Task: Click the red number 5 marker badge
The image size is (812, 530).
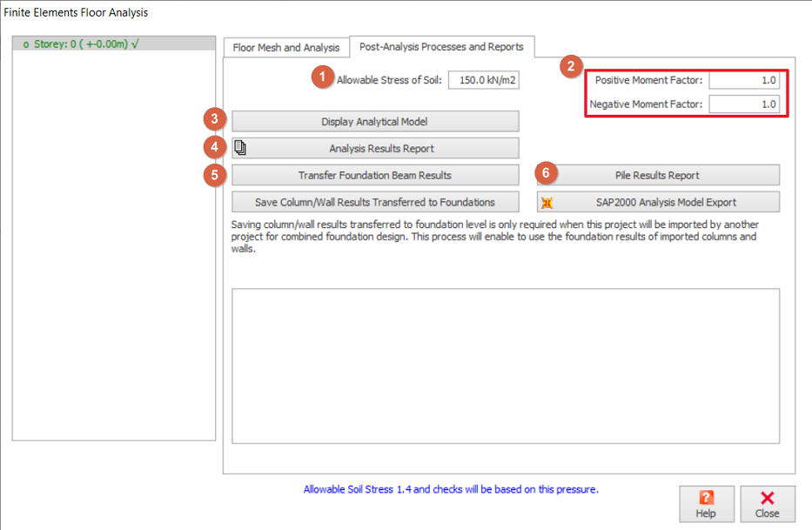Action: (214, 174)
